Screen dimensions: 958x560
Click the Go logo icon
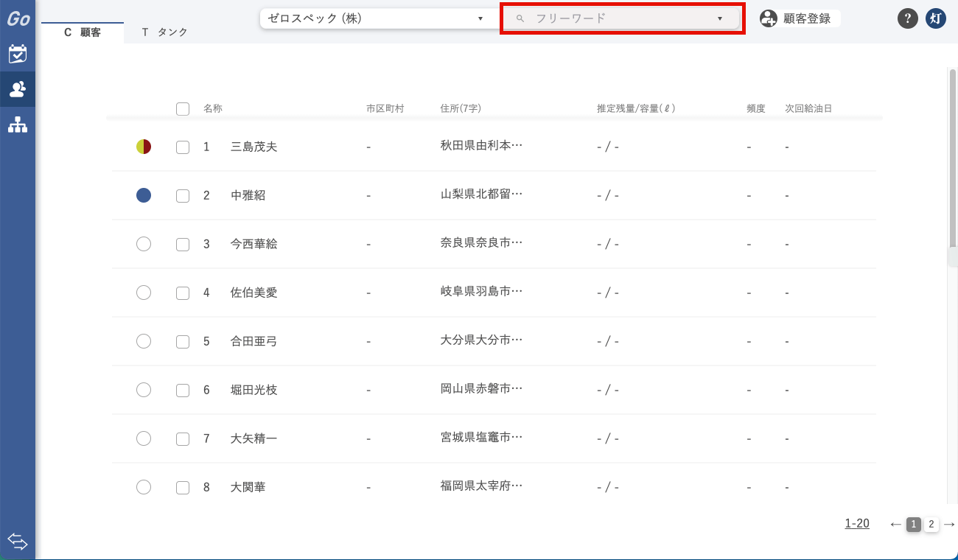pyautogui.click(x=18, y=18)
